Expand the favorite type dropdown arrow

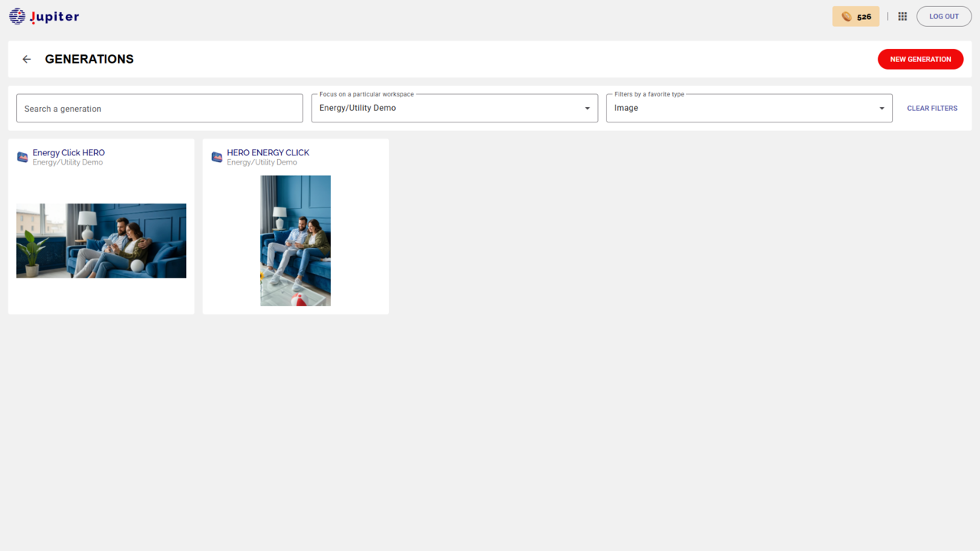pyautogui.click(x=881, y=108)
